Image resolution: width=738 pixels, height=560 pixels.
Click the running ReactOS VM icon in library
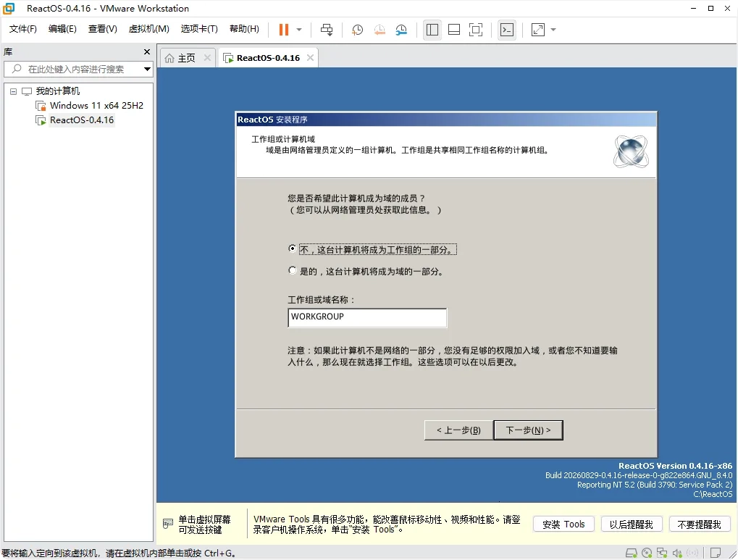point(41,120)
